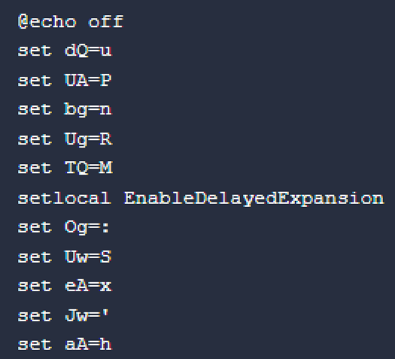Click the 'set TQ=M' line
Image resolution: width=396 pixels, height=360 pixels.
65,168
